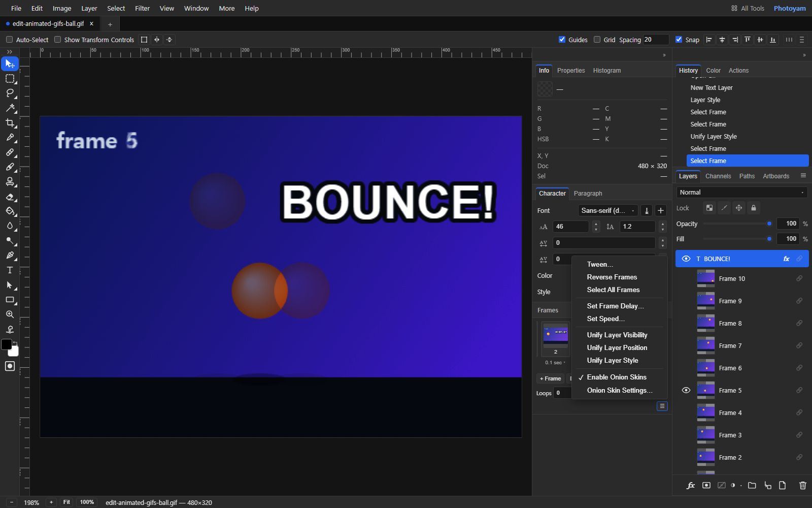
Task: Open All Tools link
Action: tap(748, 8)
